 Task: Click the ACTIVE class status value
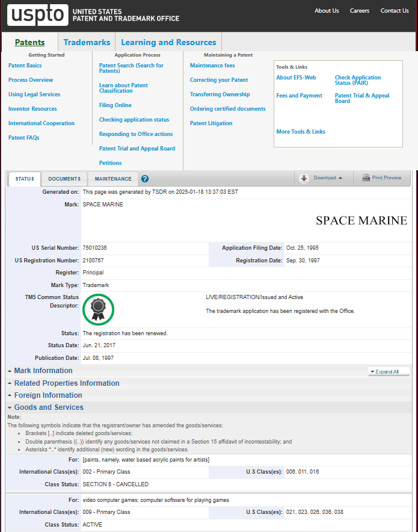point(92,525)
